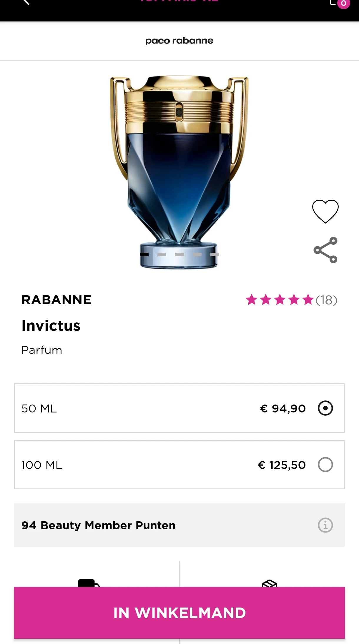
Task: Open the paco rabanne brand header
Action: (179, 41)
